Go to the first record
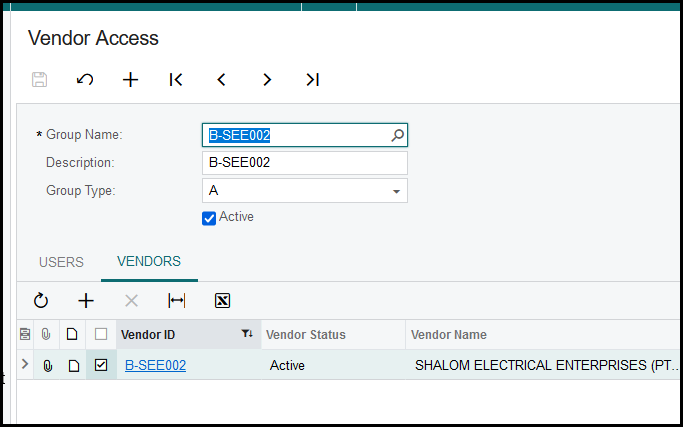 click(x=176, y=80)
